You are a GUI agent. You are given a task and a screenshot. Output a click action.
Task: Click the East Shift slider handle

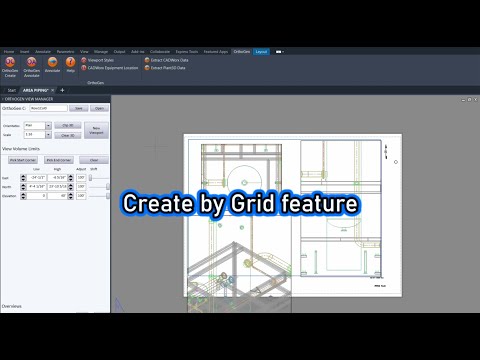[90, 178]
